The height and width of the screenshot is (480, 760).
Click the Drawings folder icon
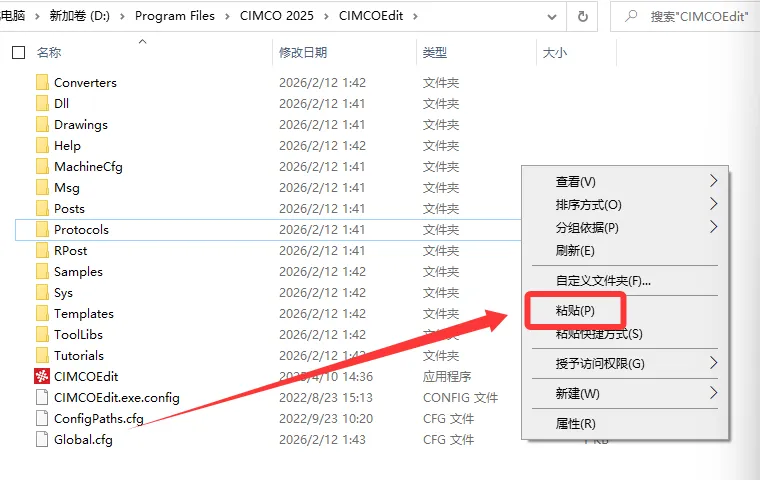point(42,125)
